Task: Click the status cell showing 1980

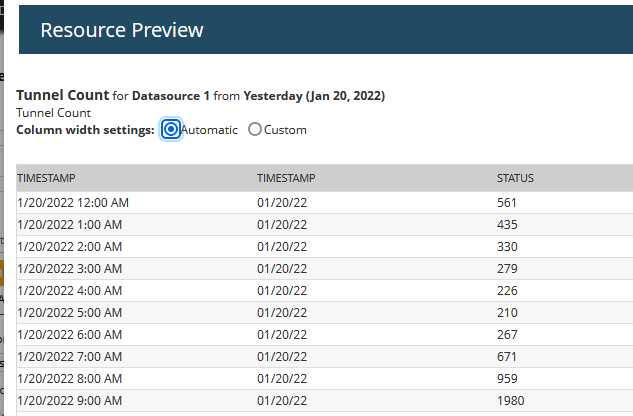Action: 510,400
